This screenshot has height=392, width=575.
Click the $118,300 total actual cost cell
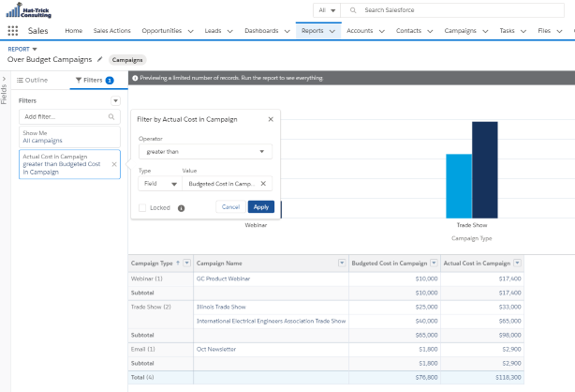482,377
